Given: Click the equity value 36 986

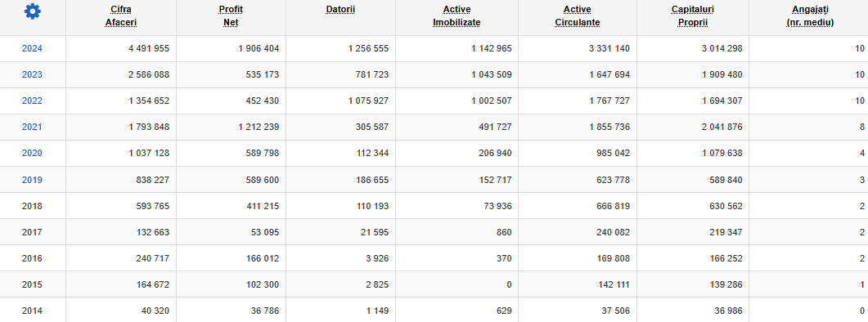Looking at the screenshot, I should pos(728,311).
